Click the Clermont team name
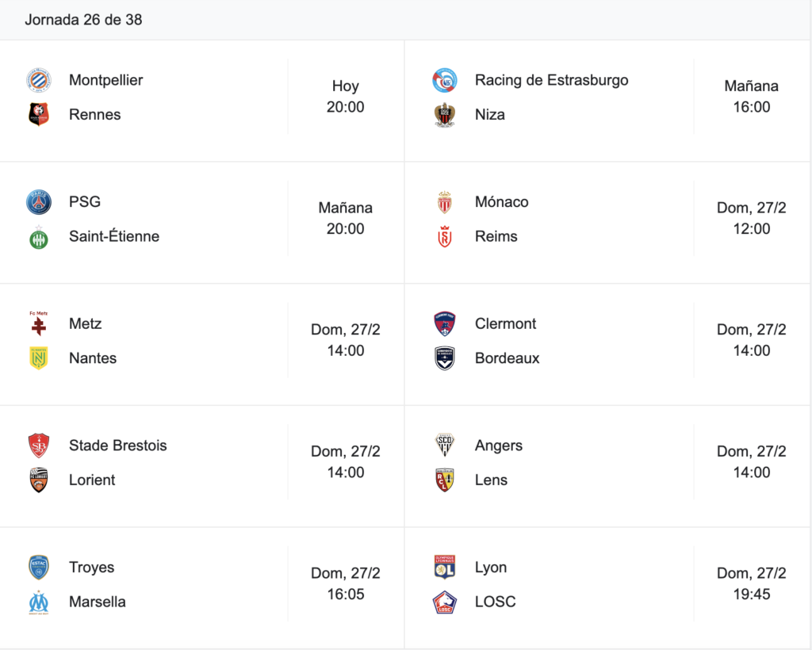Viewport: 812px width, 650px height. [505, 323]
